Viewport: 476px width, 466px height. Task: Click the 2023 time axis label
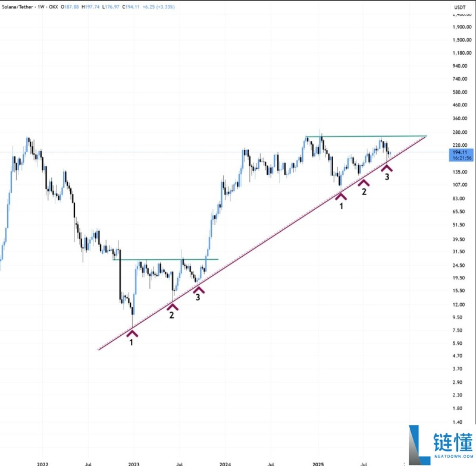pos(134,464)
